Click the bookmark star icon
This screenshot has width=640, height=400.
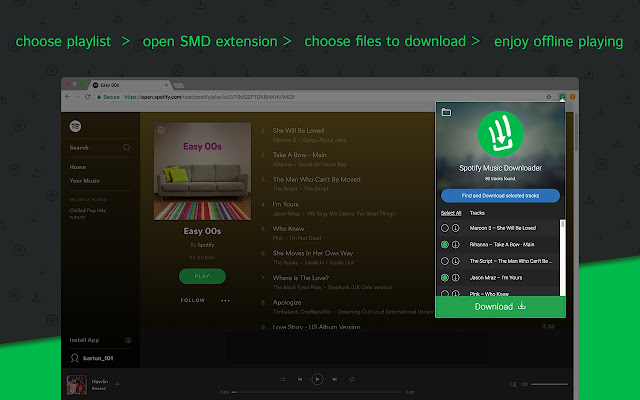[x=549, y=97]
